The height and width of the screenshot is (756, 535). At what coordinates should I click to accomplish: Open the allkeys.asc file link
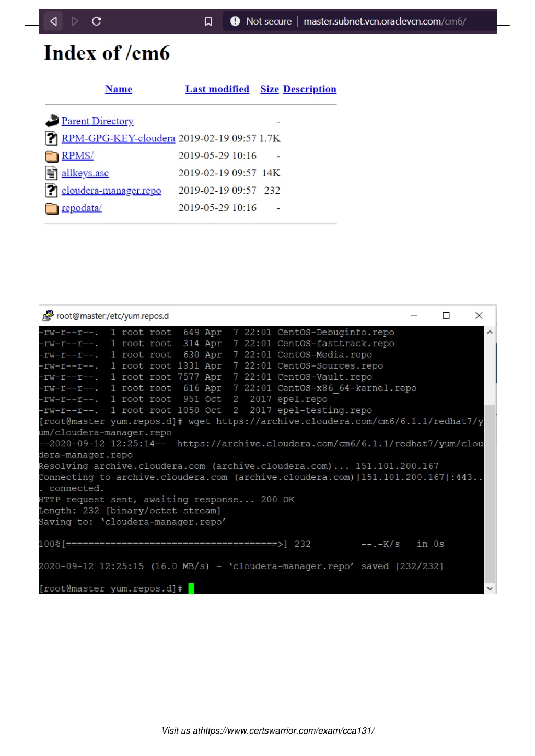(85, 173)
